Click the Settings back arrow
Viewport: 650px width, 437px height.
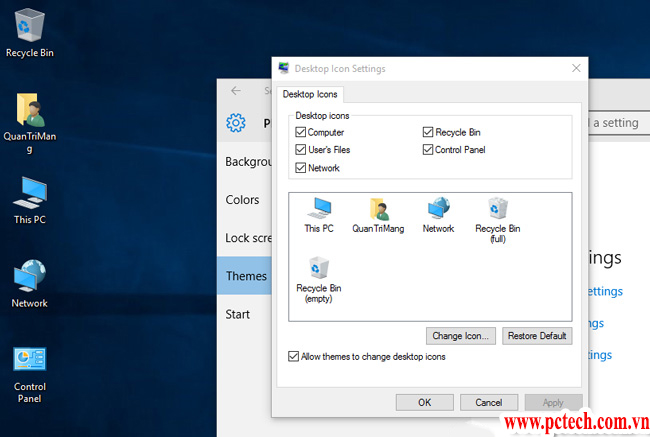[236, 90]
